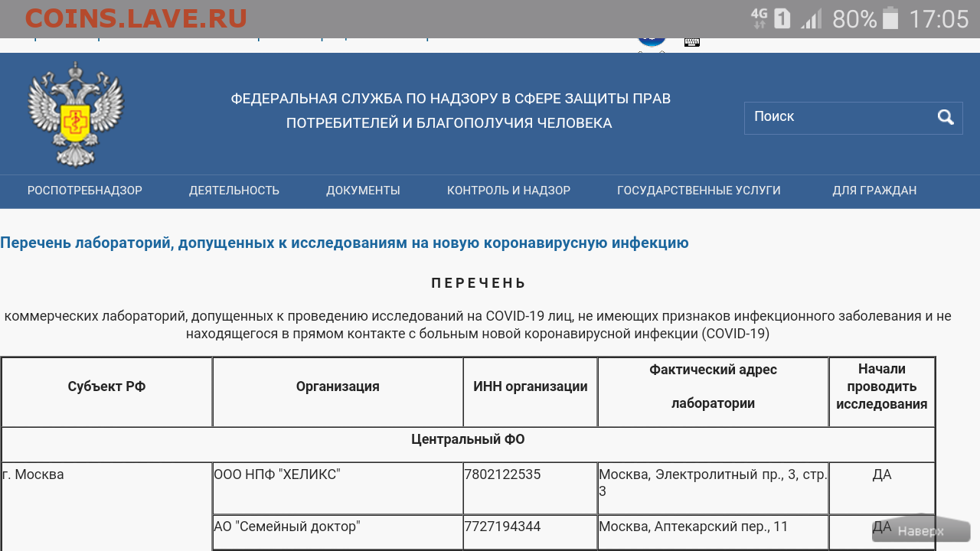The image size is (980, 551).
Task: Open the КОНТРОЛЬ И НАДЗОР menu
Action: [x=508, y=191]
